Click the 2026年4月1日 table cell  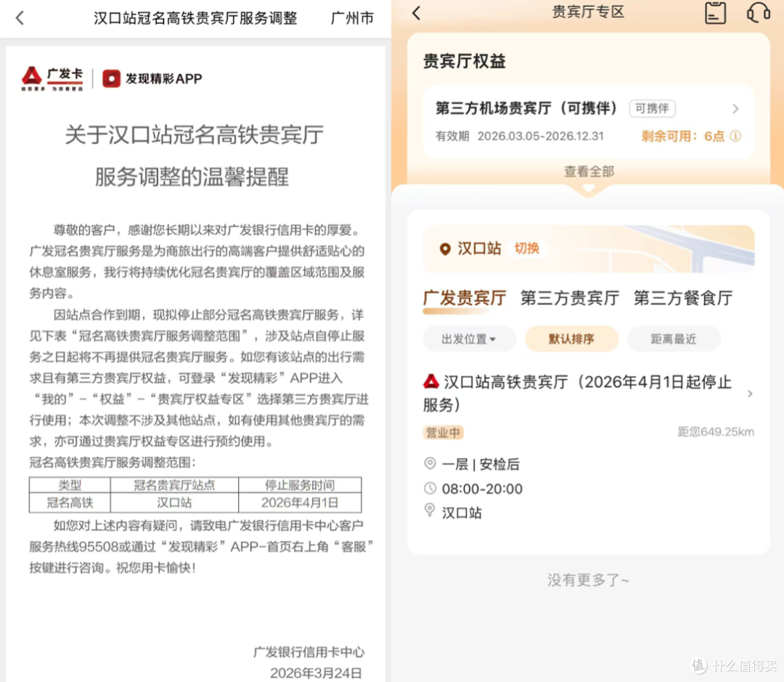pos(300,503)
